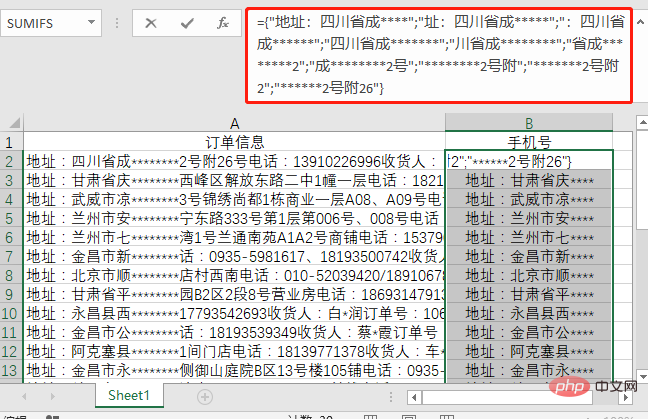The width and height of the screenshot is (648, 419).
Task: Click formula bar expand dots handle
Action: point(117,23)
